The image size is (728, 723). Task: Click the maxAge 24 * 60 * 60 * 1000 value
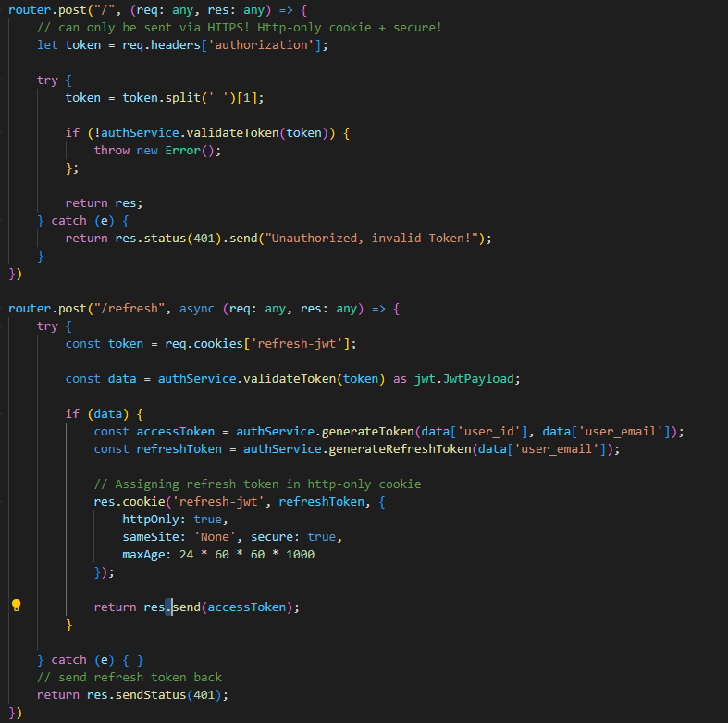click(247, 555)
